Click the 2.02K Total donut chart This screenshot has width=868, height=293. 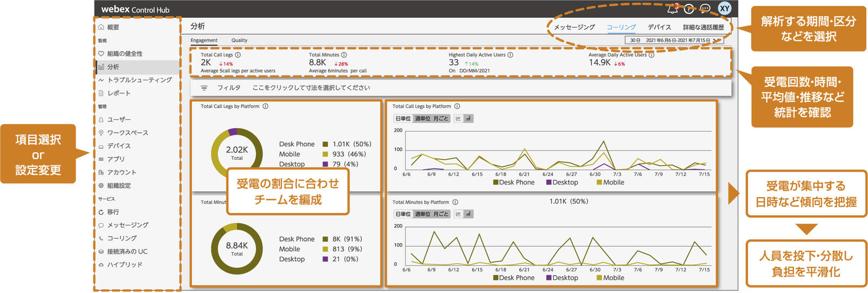tap(237, 153)
